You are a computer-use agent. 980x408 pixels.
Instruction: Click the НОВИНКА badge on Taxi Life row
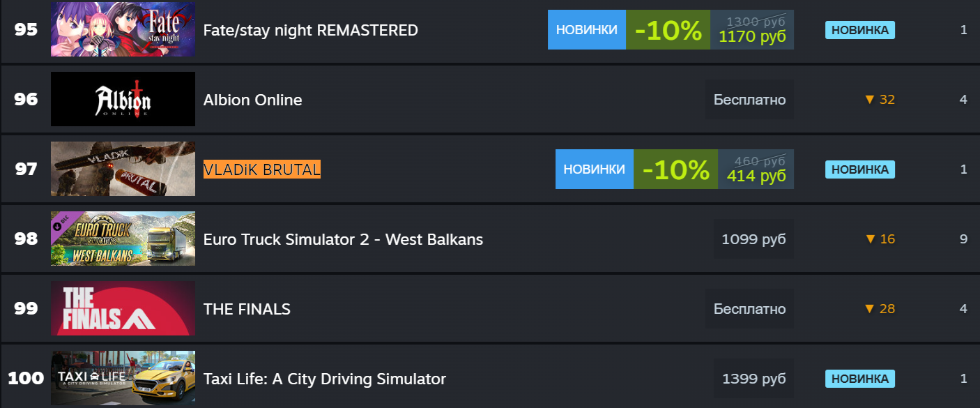point(860,379)
